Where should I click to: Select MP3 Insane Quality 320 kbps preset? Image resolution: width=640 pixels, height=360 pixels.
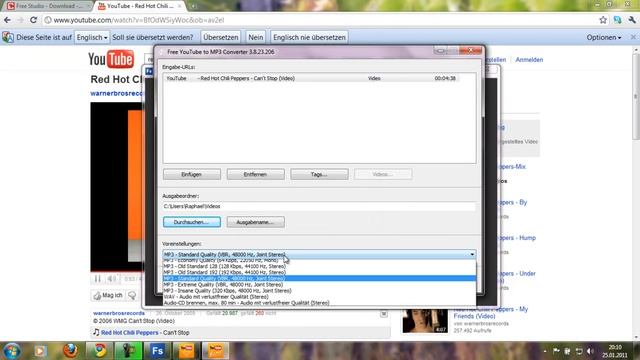319,291
